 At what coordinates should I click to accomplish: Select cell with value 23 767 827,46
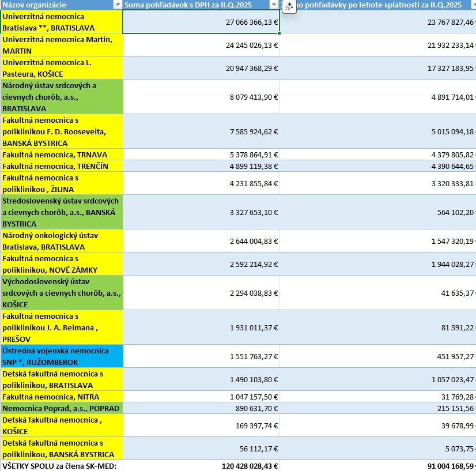tap(377, 22)
